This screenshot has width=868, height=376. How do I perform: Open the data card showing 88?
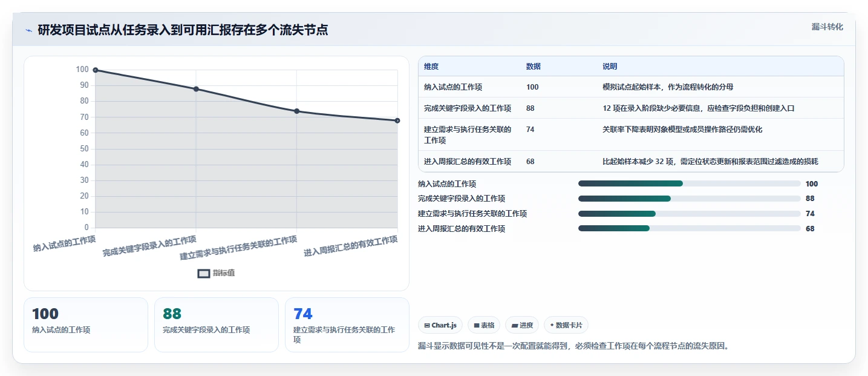tap(217, 325)
